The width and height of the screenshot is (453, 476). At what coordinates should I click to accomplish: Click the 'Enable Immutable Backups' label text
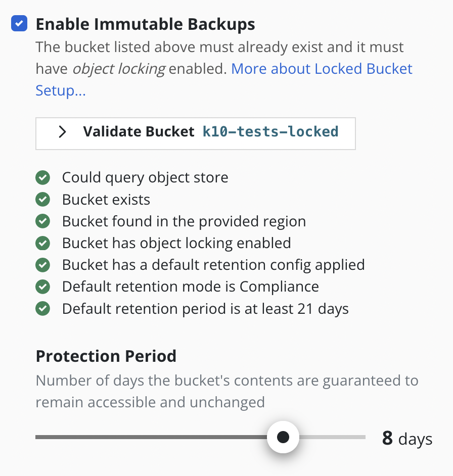145,24
